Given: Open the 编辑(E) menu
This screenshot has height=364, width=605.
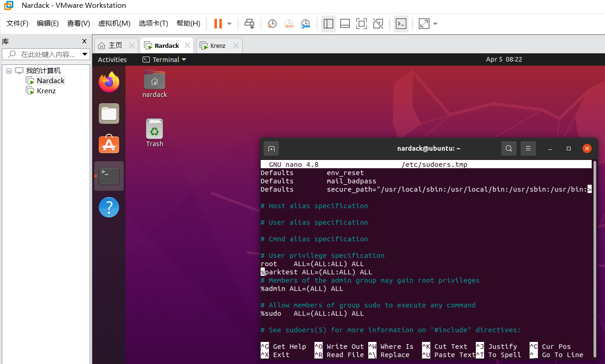Looking at the screenshot, I should pos(48,23).
